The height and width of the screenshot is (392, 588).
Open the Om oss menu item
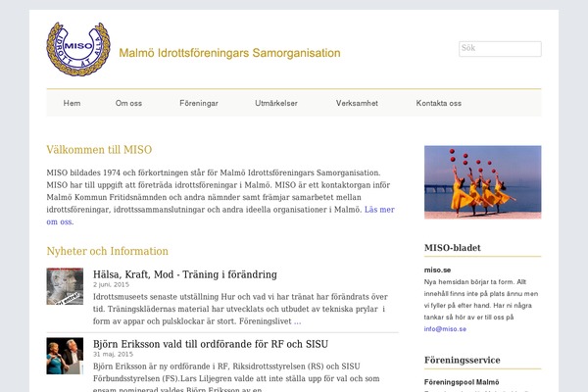click(x=128, y=103)
